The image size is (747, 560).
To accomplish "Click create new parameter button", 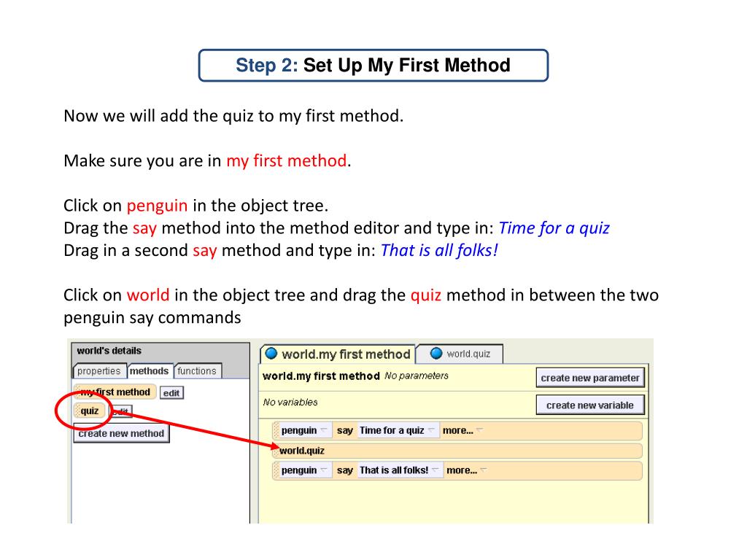I will [x=589, y=378].
